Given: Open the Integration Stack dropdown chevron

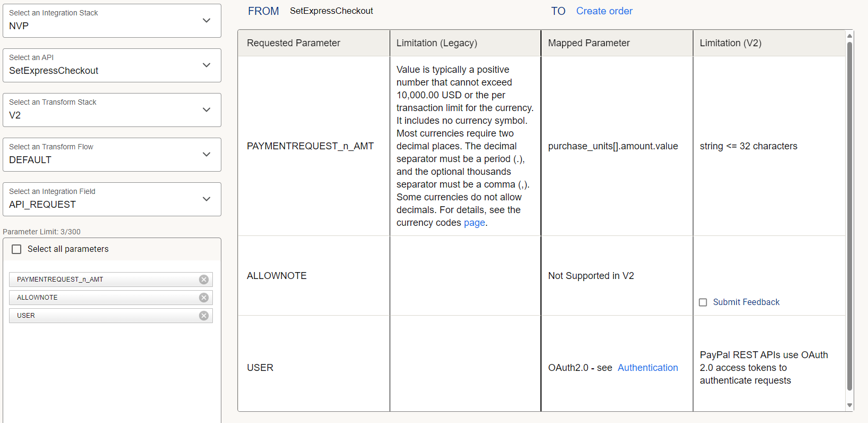Looking at the screenshot, I should (x=207, y=21).
